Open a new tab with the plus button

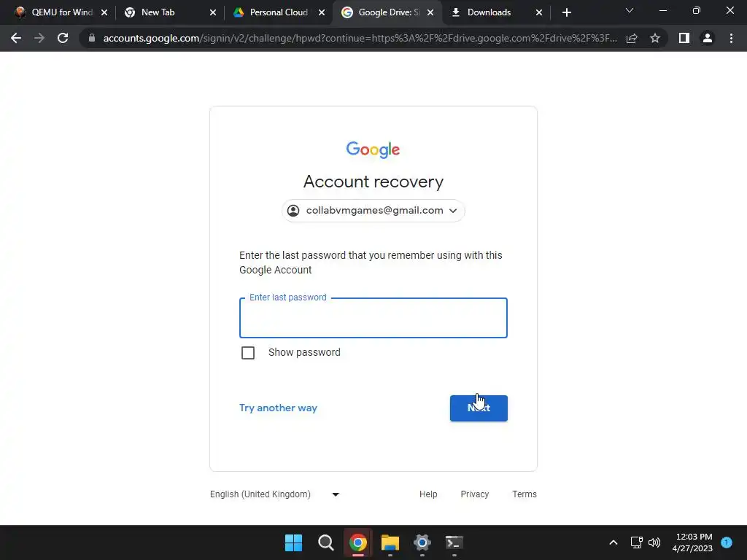(566, 12)
